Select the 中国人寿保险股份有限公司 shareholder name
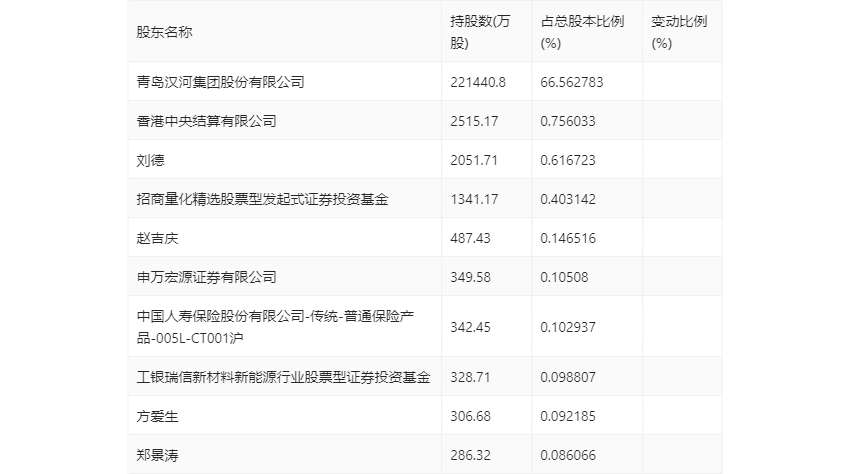Screen dimensions: 850x474 [275, 326]
